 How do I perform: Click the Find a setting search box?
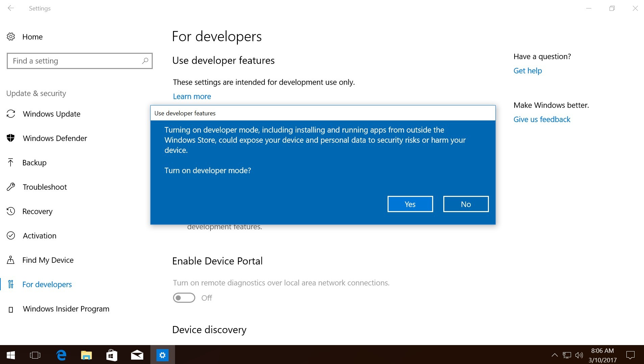[74, 61]
